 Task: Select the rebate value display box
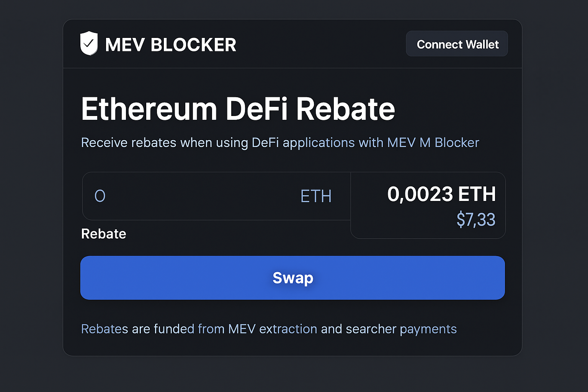click(428, 205)
